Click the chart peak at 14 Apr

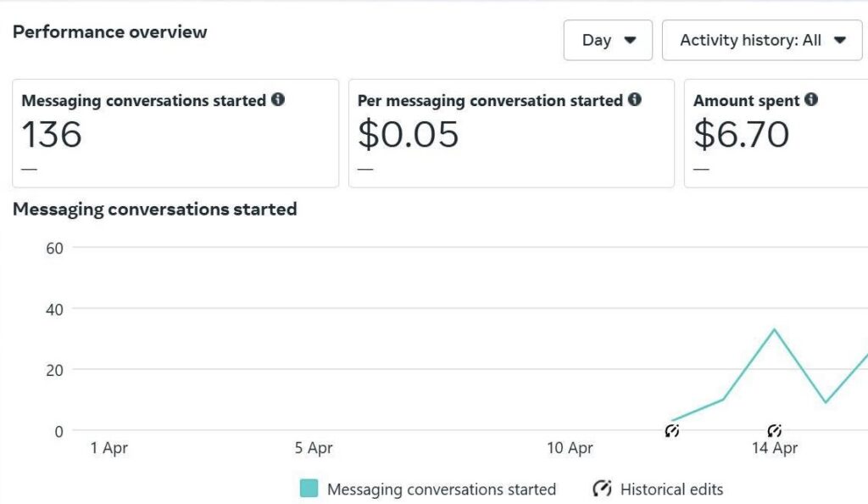[774, 329]
